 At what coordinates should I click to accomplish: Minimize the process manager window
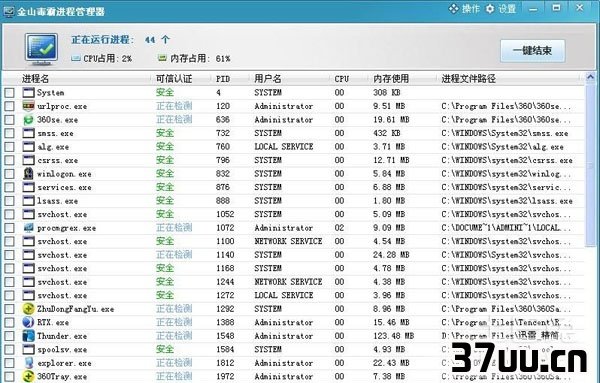pos(533,8)
